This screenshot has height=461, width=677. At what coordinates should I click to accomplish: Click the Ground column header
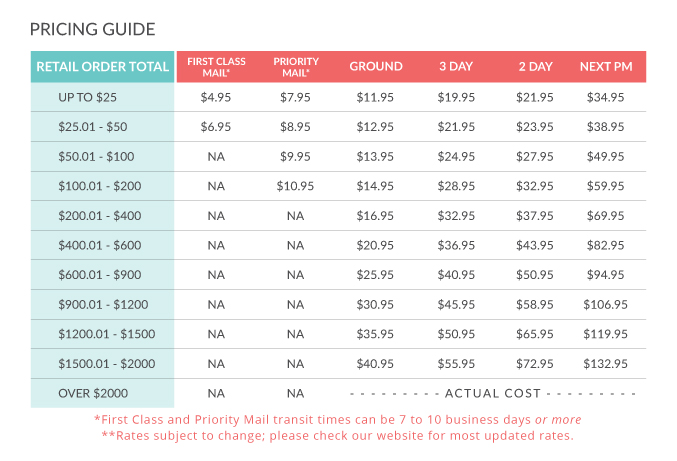[x=376, y=67]
